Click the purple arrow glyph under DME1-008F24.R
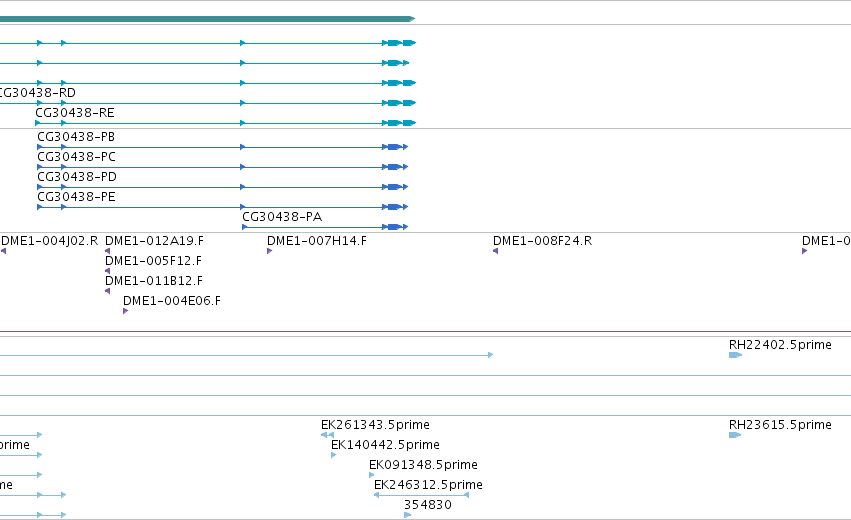 click(496, 251)
